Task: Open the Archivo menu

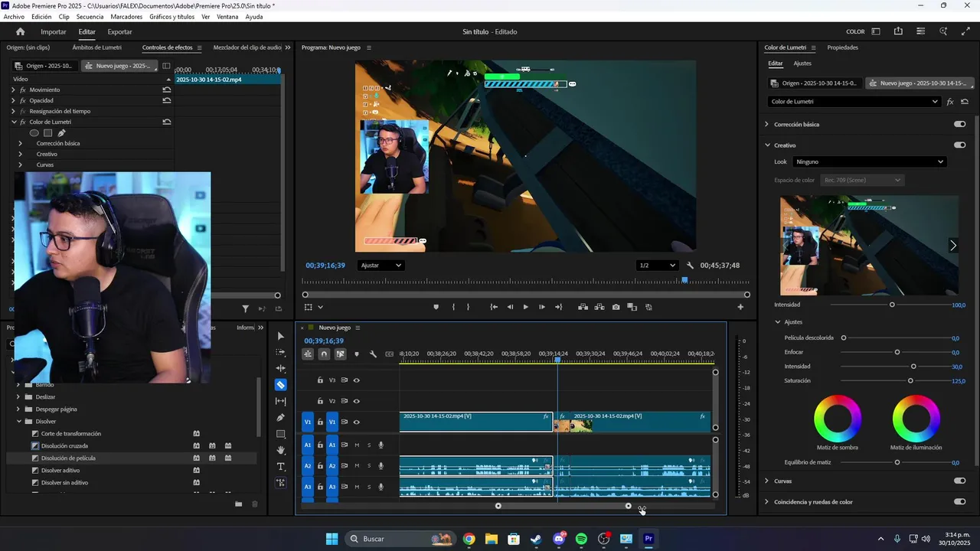Action: coord(14,17)
